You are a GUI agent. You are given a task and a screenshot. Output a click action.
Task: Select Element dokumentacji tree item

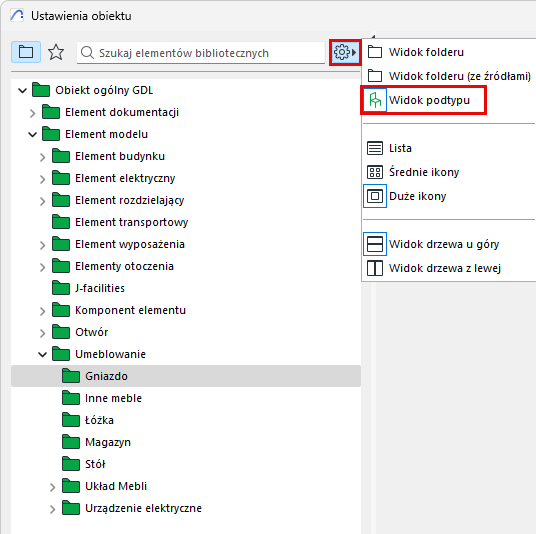tap(122, 112)
